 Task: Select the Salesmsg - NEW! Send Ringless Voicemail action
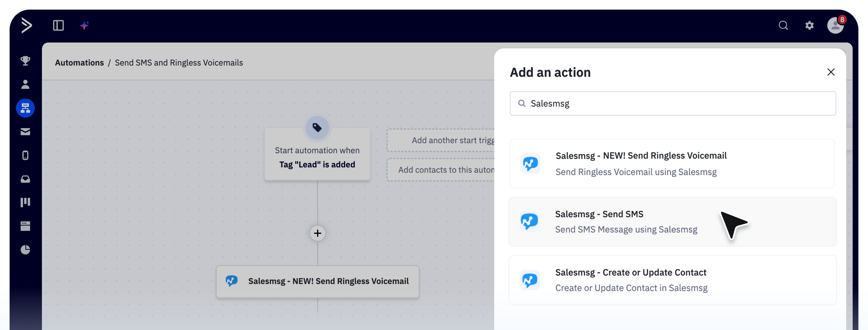click(x=672, y=164)
